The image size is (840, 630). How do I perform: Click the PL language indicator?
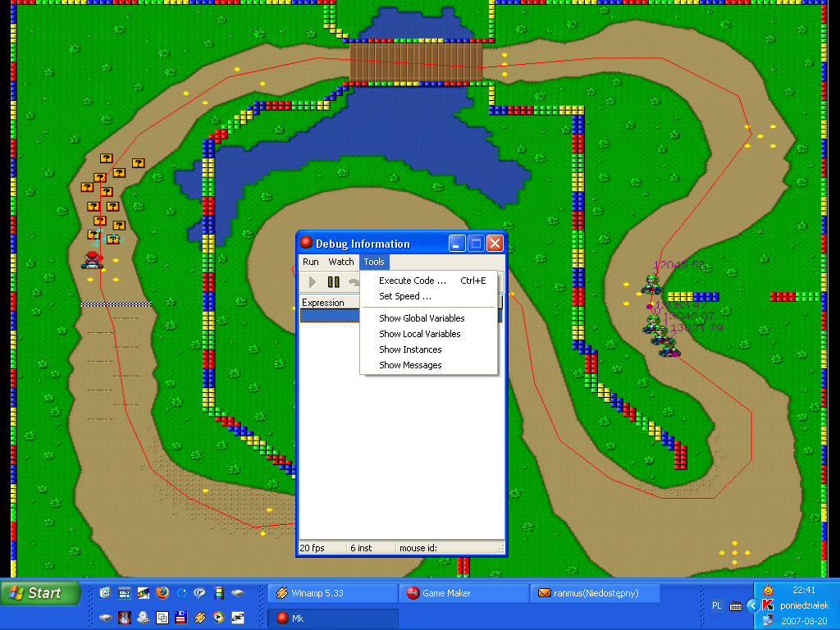[717, 605]
